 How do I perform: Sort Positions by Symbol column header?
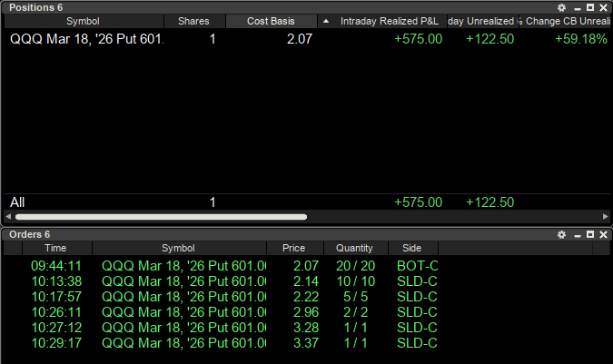(x=83, y=21)
